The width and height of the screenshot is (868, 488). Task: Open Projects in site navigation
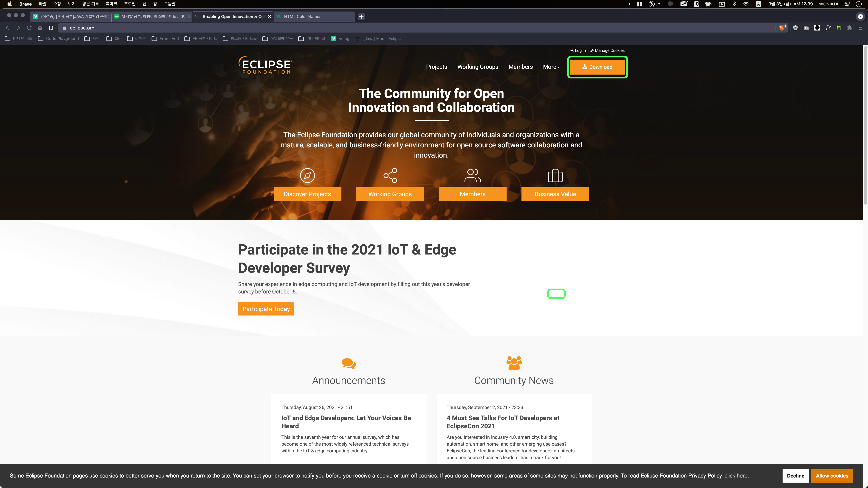[x=436, y=67]
